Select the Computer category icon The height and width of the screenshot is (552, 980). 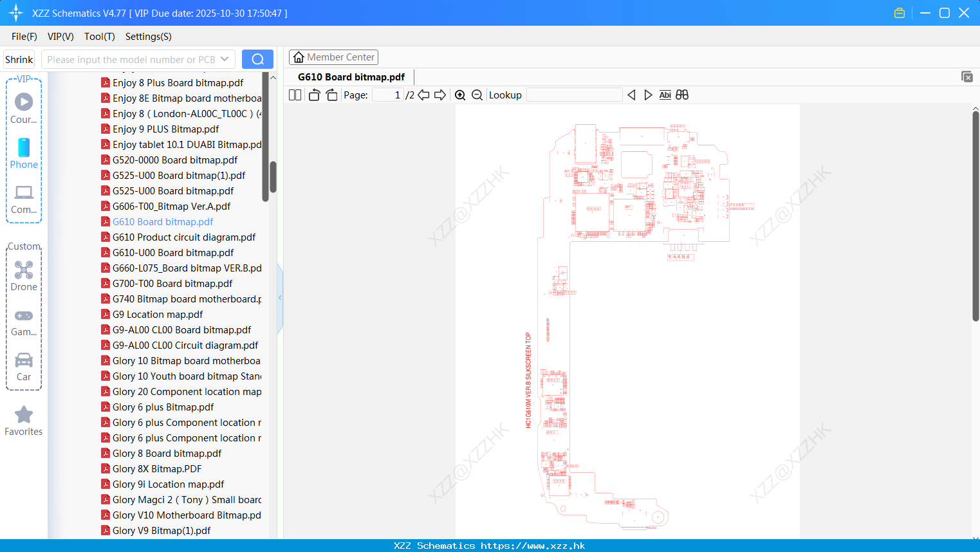(24, 192)
